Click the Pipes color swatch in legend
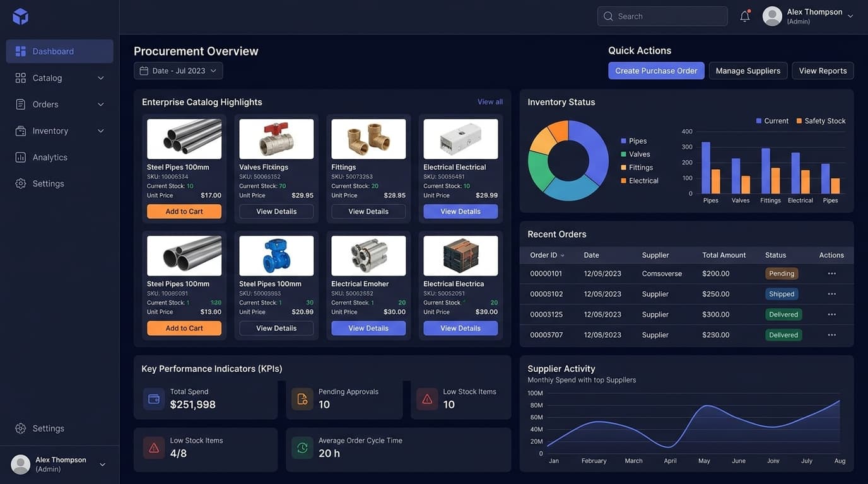 point(623,141)
